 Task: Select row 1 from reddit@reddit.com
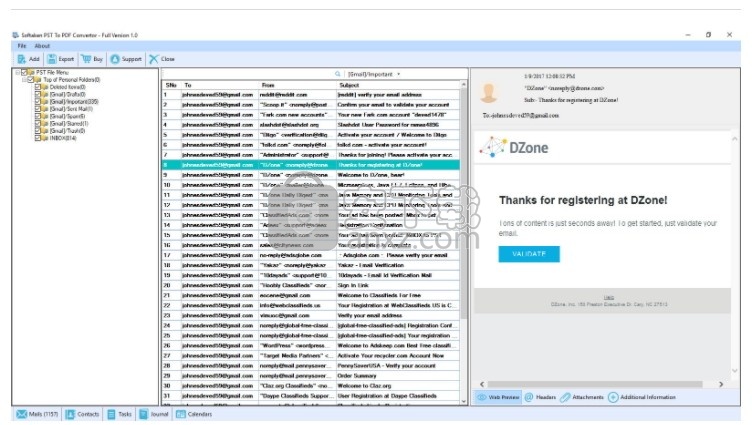[x=311, y=95]
